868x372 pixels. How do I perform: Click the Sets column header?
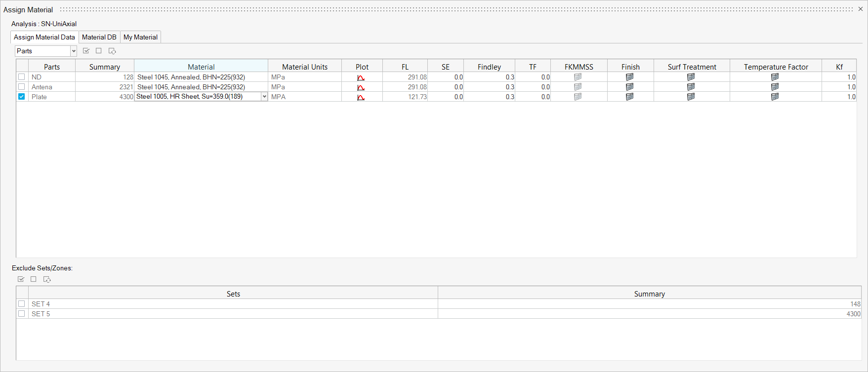click(233, 294)
